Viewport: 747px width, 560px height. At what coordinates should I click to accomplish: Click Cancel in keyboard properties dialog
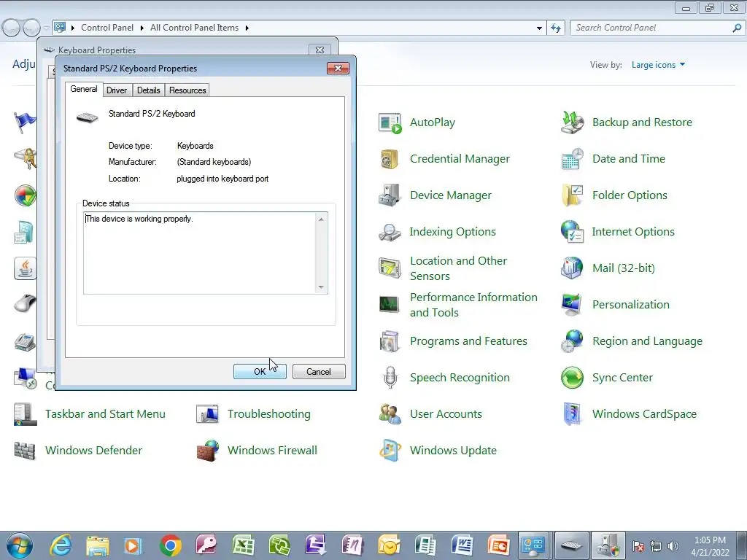319,371
